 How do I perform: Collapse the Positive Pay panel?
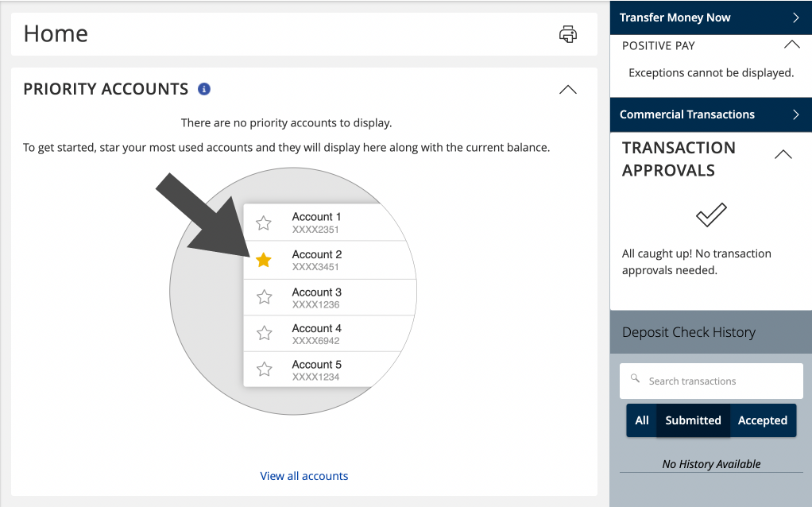(791, 45)
